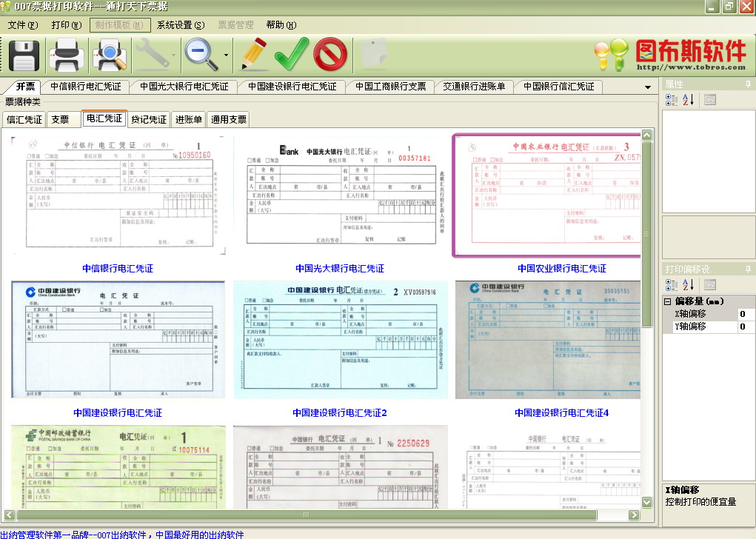Click the horizontal scrollbar right arrow
The image size is (756, 539).
tap(634, 515)
